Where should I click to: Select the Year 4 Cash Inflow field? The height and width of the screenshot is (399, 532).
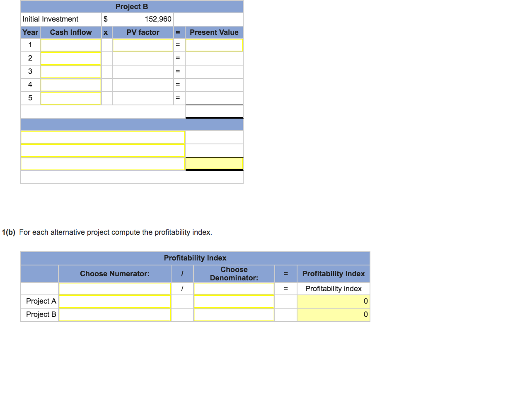[71, 85]
